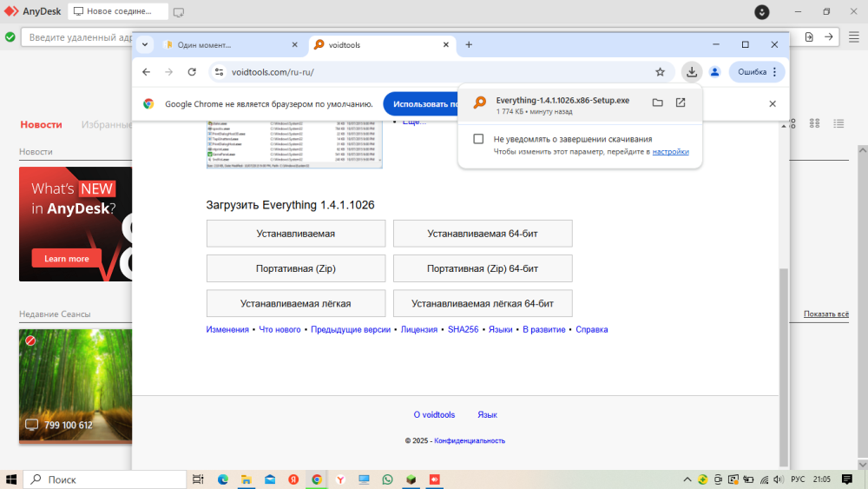
Task: Toggle 'Не уведомлять о завершении скачивания' checkbox
Action: pyautogui.click(x=478, y=139)
